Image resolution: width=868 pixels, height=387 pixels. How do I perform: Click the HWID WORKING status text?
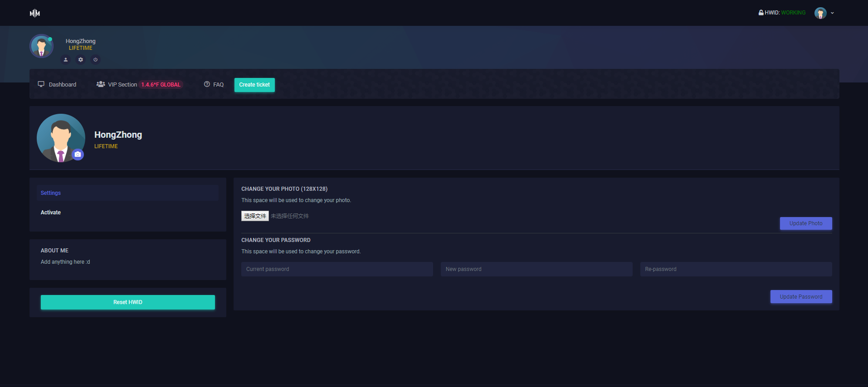coord(793,13)
